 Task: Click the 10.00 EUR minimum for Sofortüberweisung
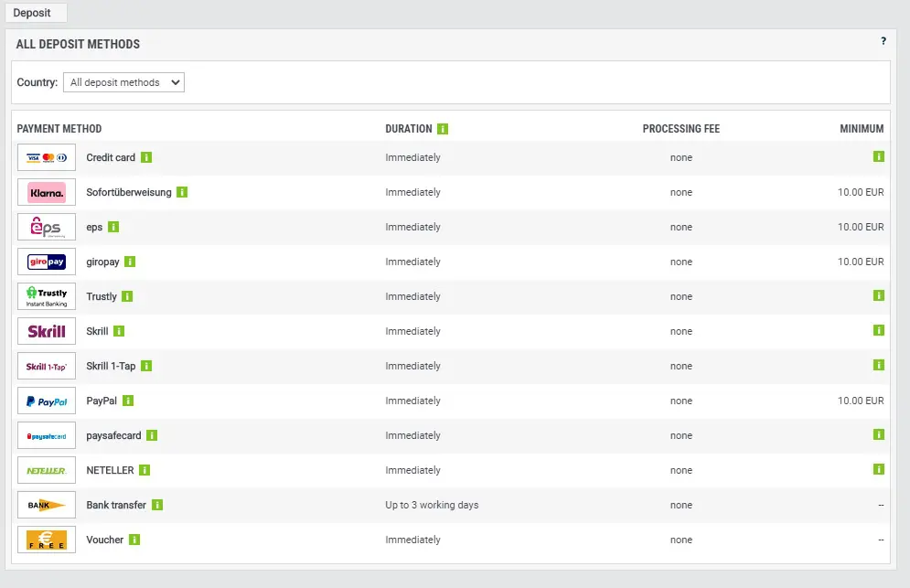pos(861,192)
